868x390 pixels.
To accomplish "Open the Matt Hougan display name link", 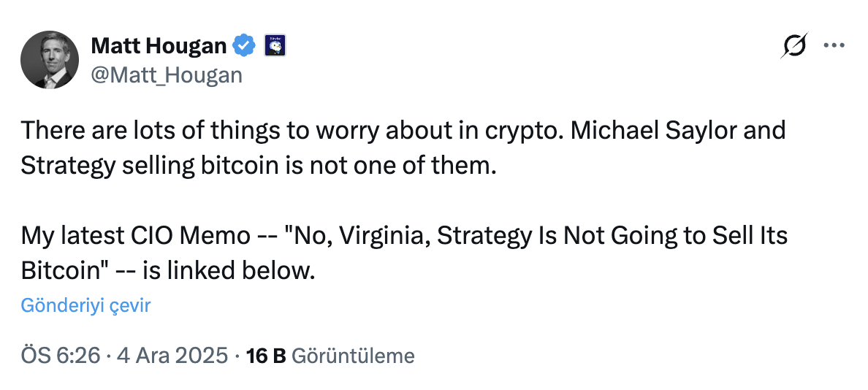I will 159,47.
